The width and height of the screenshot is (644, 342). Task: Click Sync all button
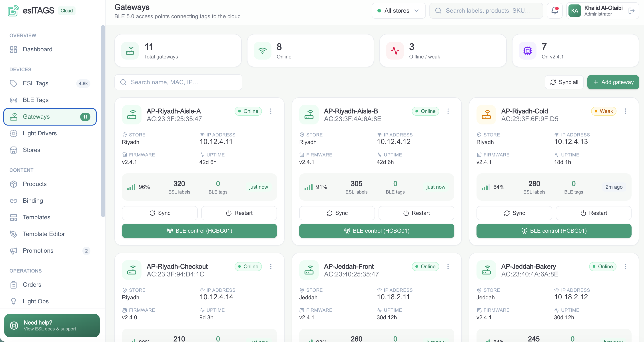[x=564, y=82]
